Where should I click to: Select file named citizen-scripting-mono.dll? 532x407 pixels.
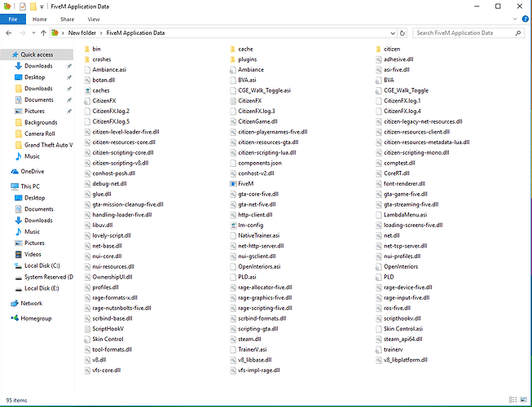coord(416,153)
